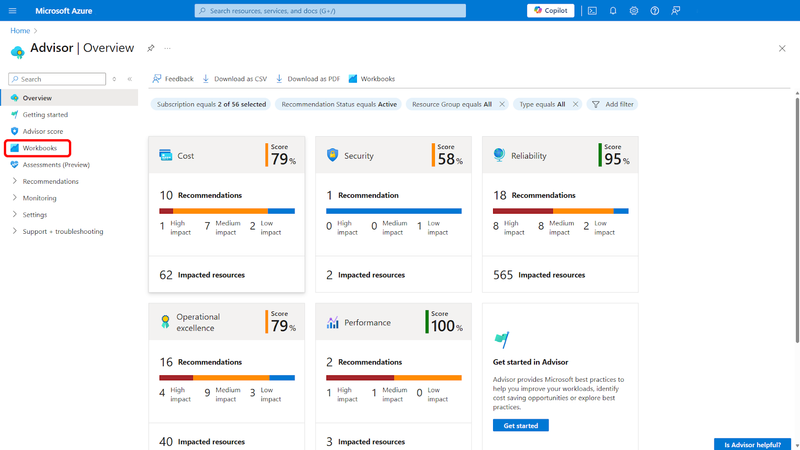Open 565 Impacted resources in Reliability
The height and width of the screenshot is (450, 800).
coord(539,274)
